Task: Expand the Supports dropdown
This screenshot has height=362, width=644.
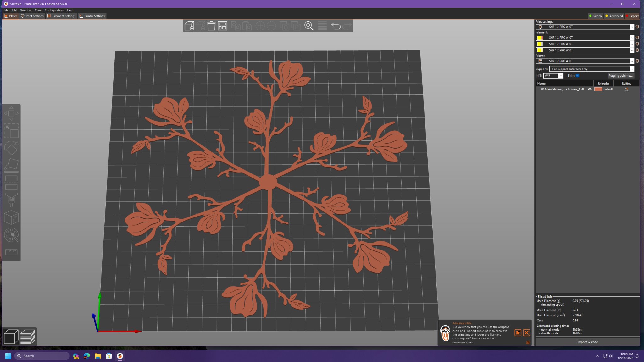Action: pos(631,69)
